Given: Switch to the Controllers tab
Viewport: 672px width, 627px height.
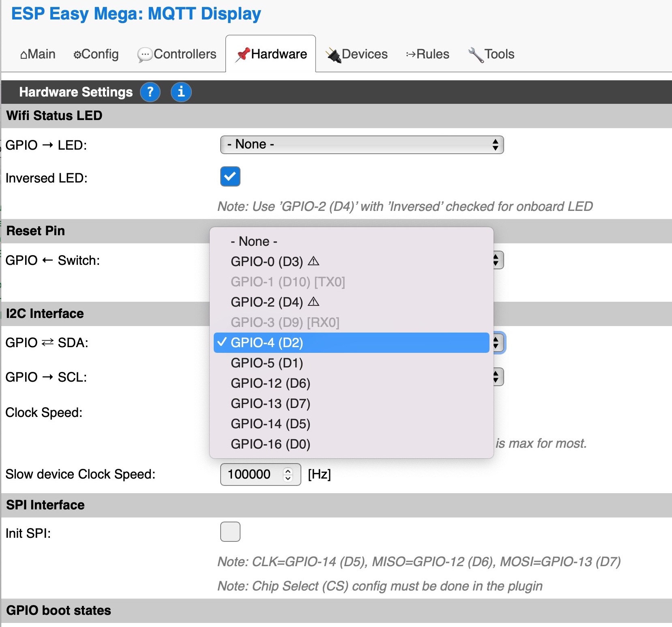Looking at the screenshot, I should (177, 54).
